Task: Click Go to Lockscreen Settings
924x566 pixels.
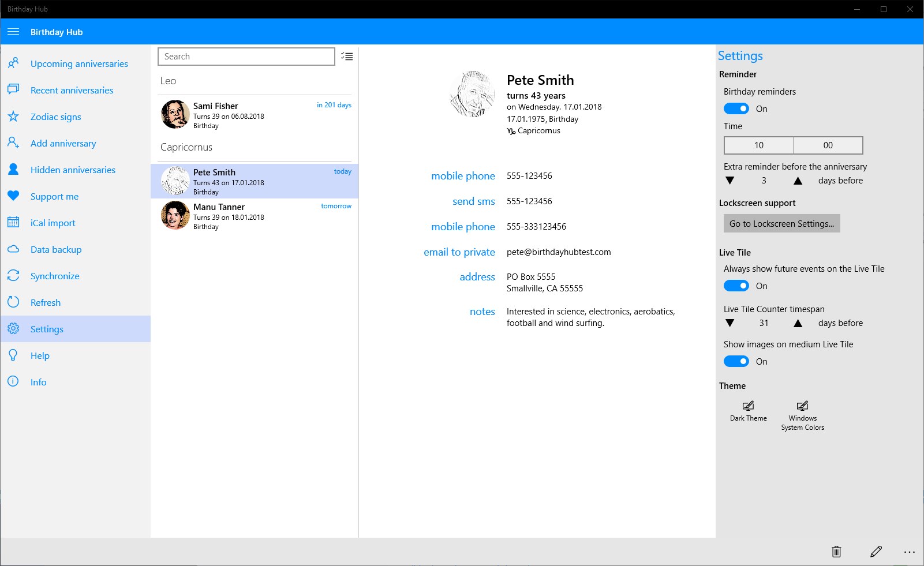Action: tap(781, 223)
